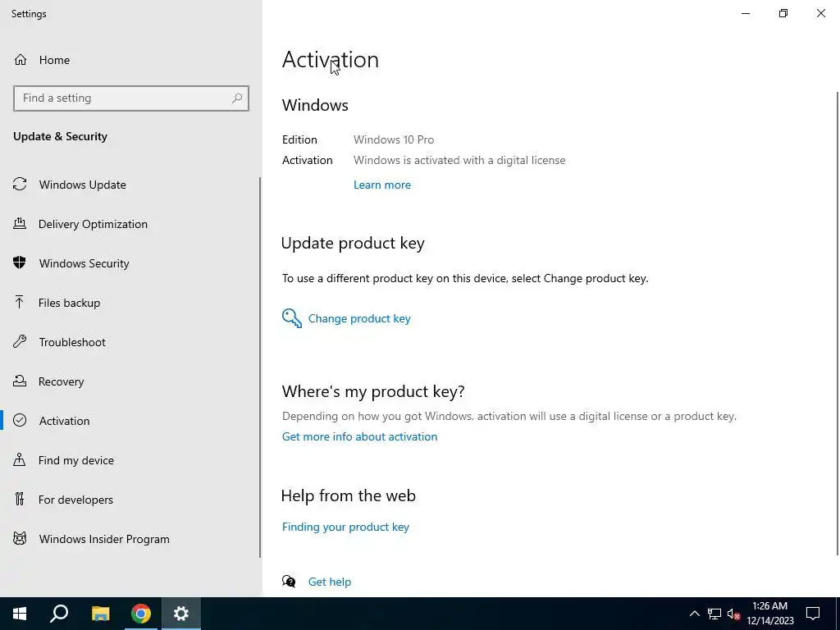This screenshot has width=840, height=630.
Task: Click 'Windows is activated with a digital license'
Action: tap(459, 160)
